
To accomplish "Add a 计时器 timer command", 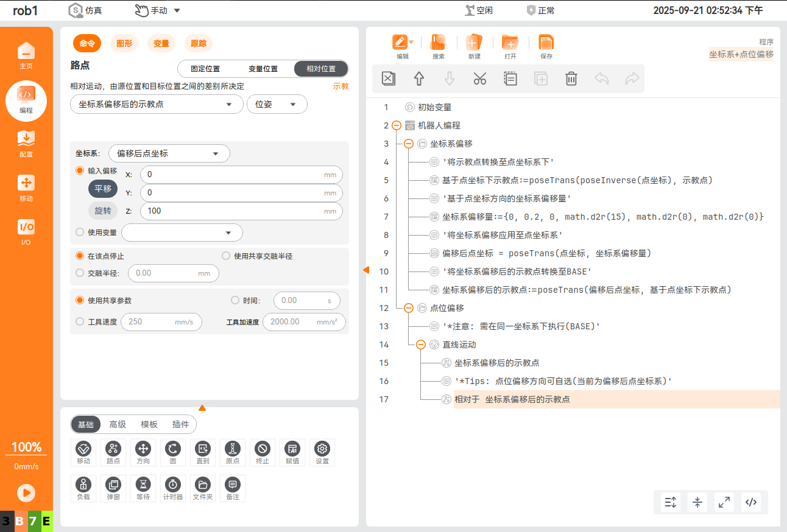I will click(x=173, y=488).
